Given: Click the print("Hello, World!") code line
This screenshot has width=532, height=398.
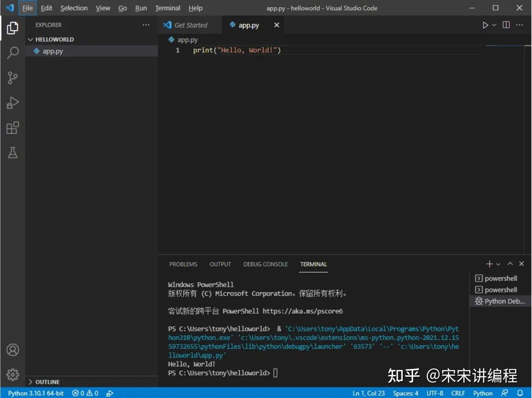Looking at the screenshot, I should [237, 50].
